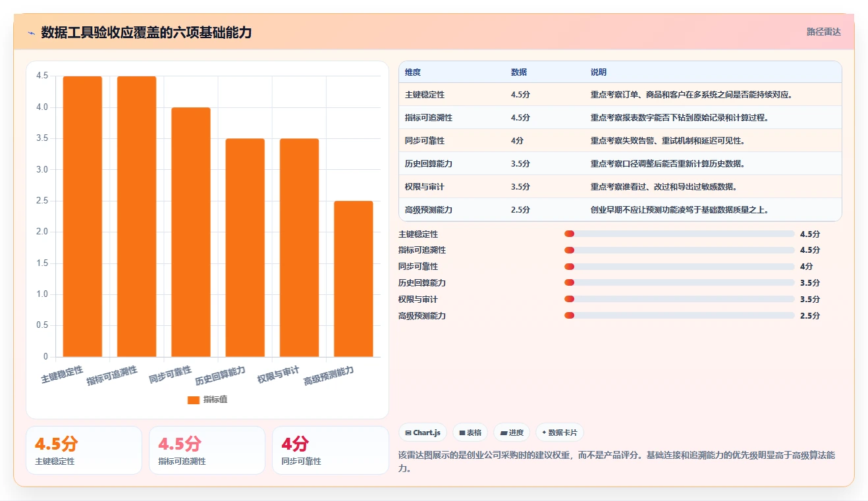Click the lightning icon beside the page title
The width and height of the screenshot is (868, 501).
point(32,32)
